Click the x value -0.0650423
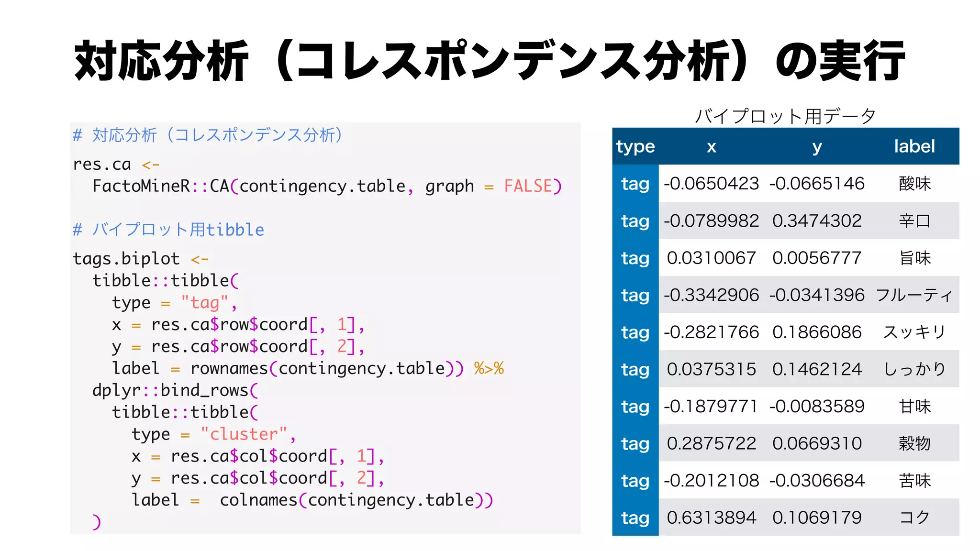 tap(712, 184)
